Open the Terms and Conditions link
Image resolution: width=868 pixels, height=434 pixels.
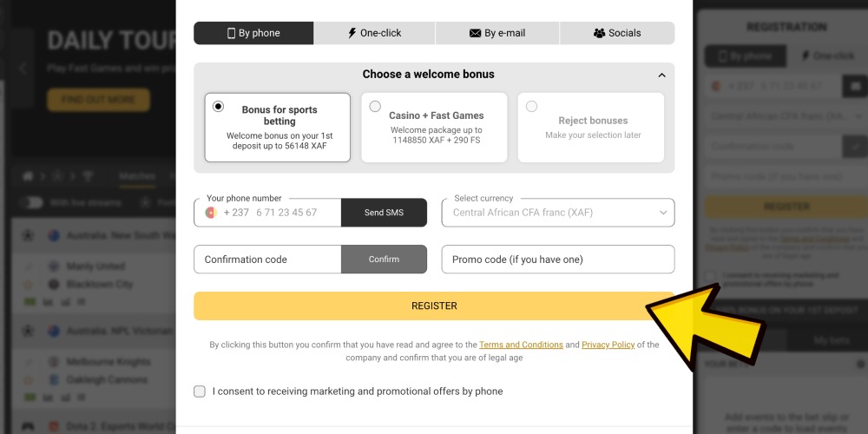pos(521,345)
